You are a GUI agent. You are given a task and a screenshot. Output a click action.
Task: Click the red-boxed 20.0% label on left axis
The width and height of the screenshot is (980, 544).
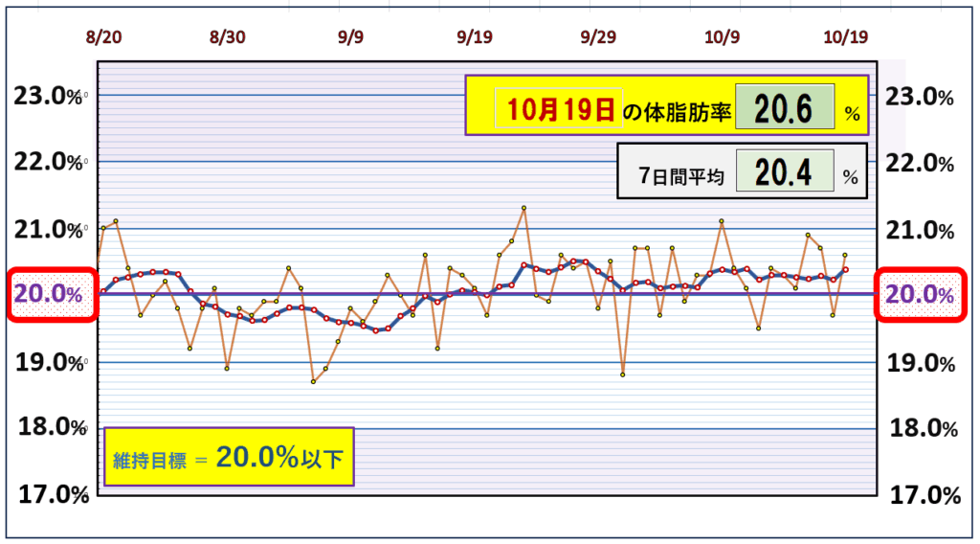tap(48, 294)
